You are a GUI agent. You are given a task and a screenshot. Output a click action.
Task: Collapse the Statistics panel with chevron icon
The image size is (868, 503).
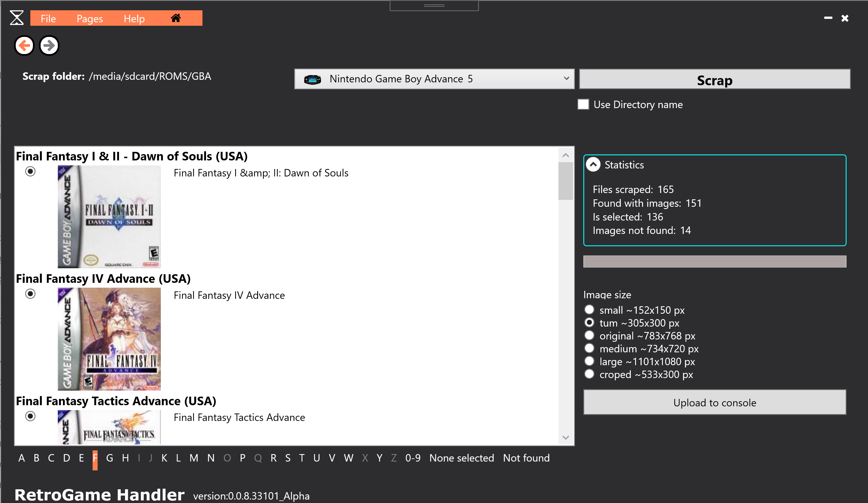pos(593,164)
